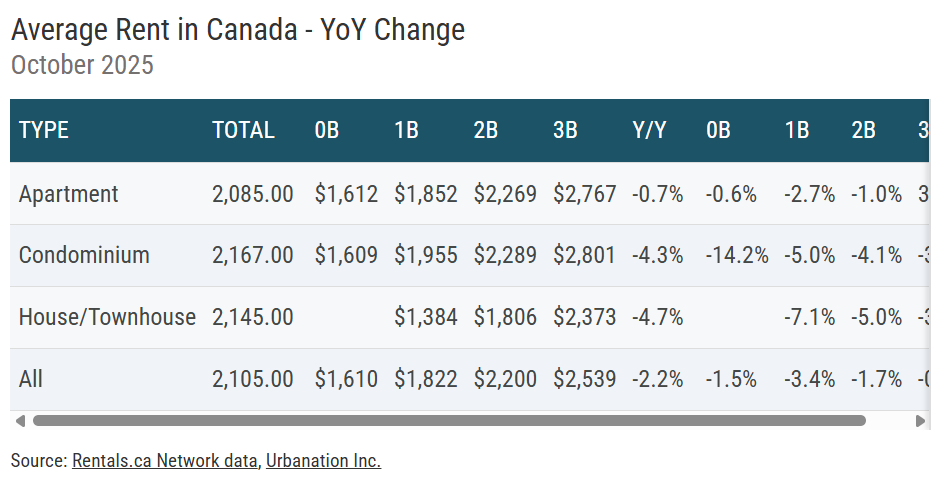Click the -14.2% cell
931x478 pixels.
tap(737, 255)
